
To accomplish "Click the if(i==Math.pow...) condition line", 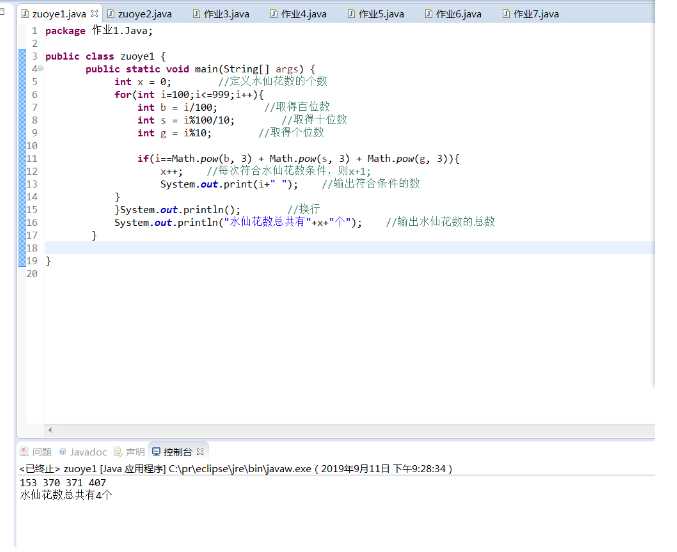I will pos(298,159).
